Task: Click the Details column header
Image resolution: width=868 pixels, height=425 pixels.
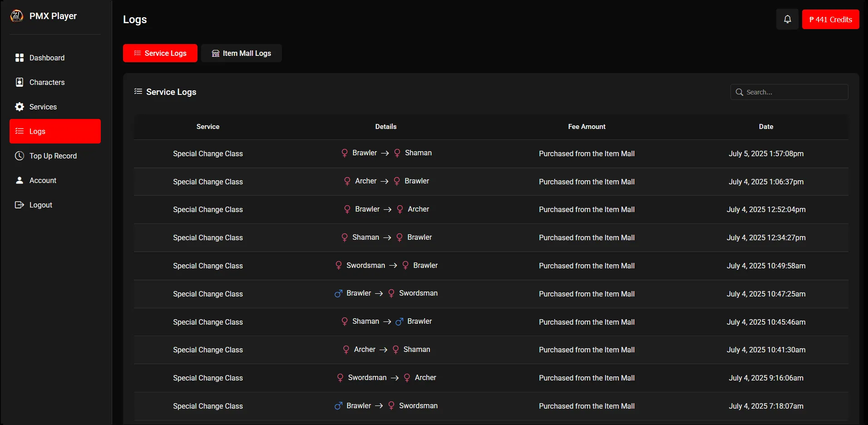Action: (385, 127)
